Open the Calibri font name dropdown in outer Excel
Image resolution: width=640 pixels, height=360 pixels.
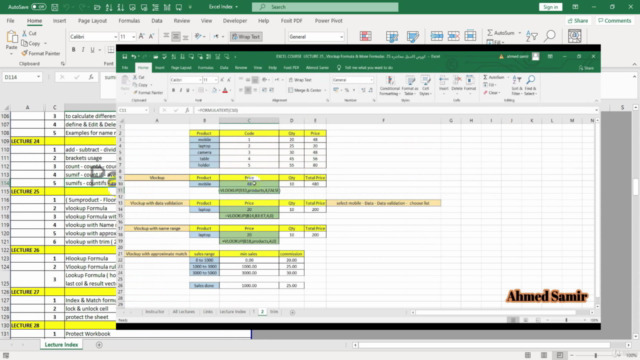(115, 37)
